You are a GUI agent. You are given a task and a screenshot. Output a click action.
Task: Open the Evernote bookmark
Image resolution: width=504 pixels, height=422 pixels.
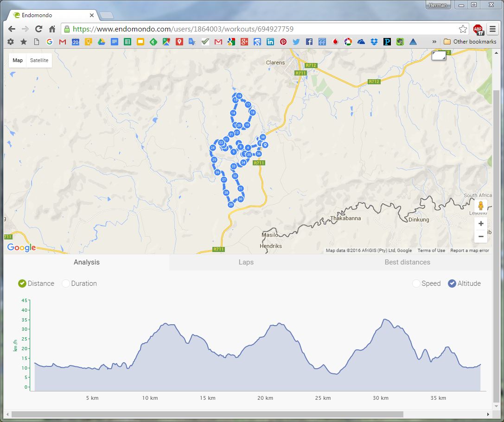[x=400, y=42]
